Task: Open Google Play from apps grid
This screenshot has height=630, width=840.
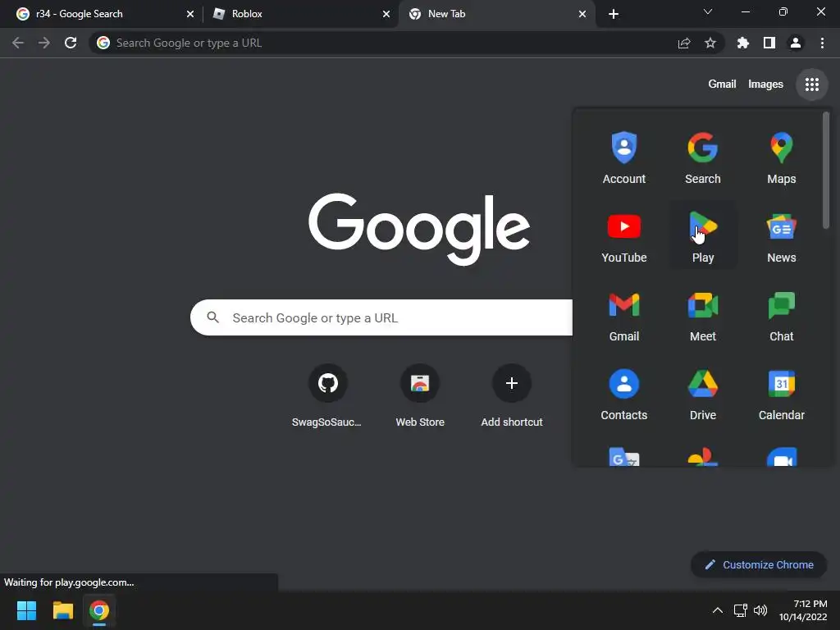Action: [x=702, y=237]
